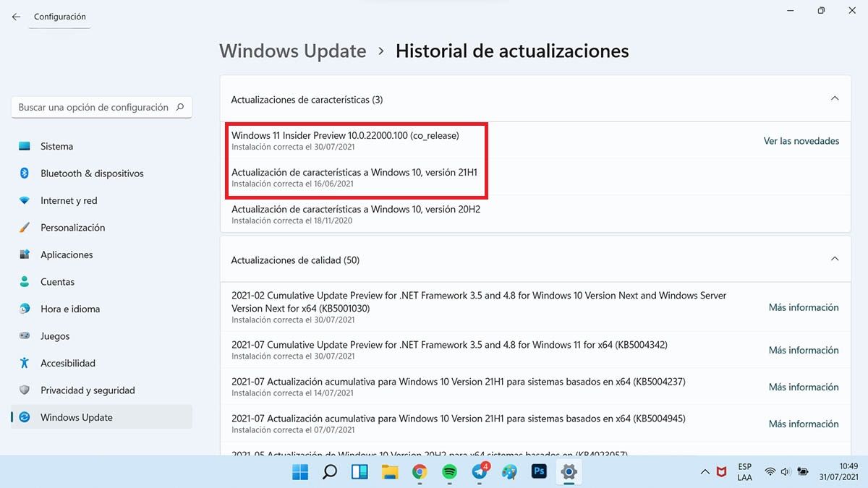Screen dimensions: 868x488
Task: Open Hora e idioma settings
Action: 101,309
